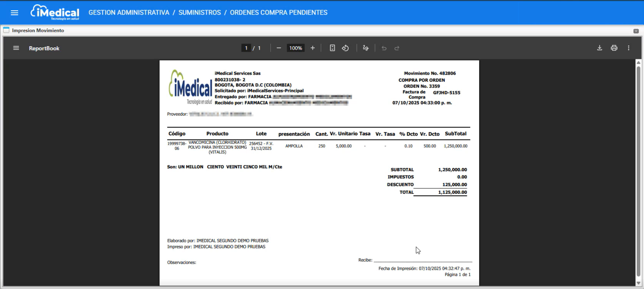The width and height of the screenshot is (644, 289).
Task: Select ORDENES COMPRA PENDIENTES breadcrumb item
Action: coord(278,13)
